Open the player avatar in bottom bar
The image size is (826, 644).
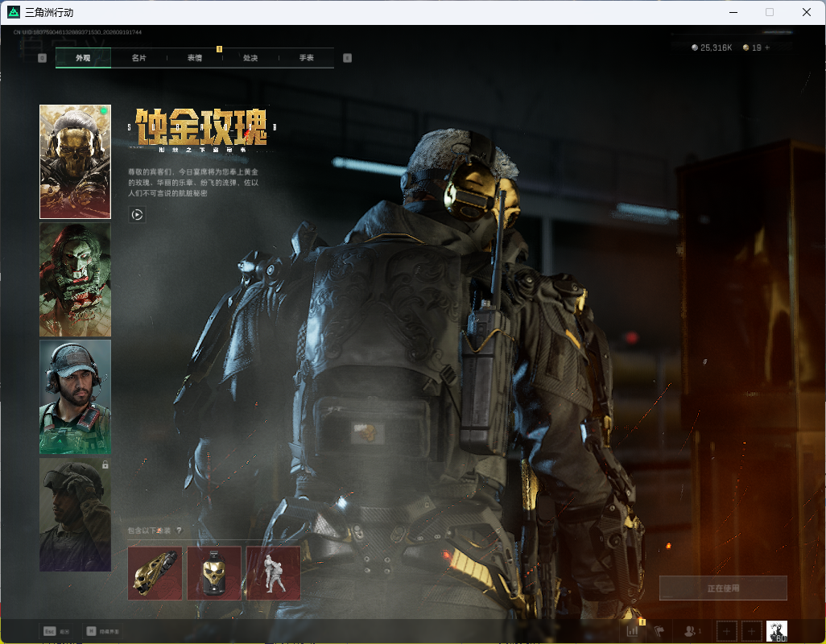(776, 631)
